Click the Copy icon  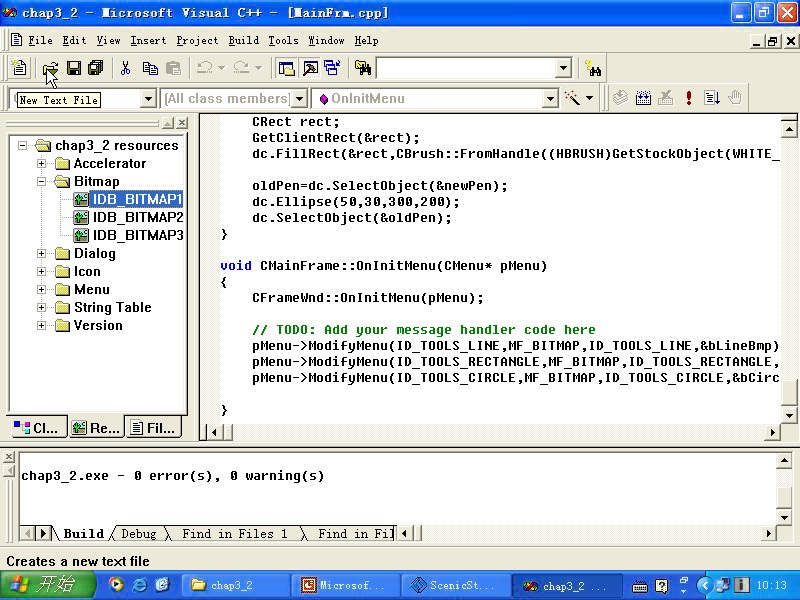pos(150,68)
